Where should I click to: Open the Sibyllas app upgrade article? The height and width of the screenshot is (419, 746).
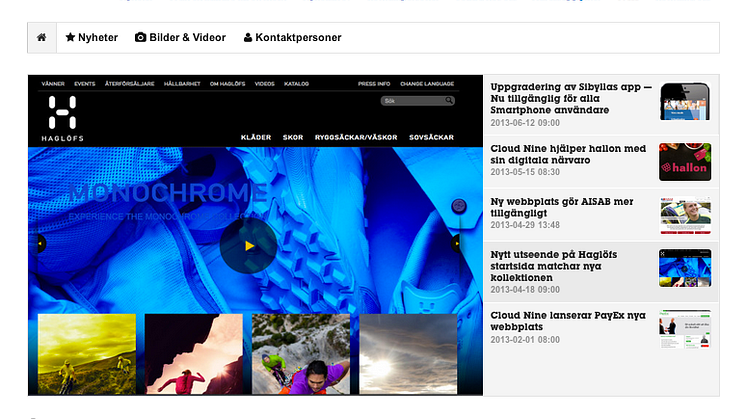571,98
